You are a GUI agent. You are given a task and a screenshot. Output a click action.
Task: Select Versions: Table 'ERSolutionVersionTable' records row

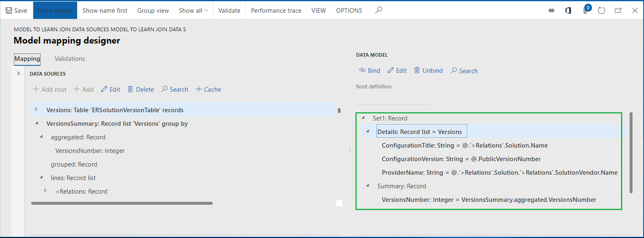(x=183, y=110)
